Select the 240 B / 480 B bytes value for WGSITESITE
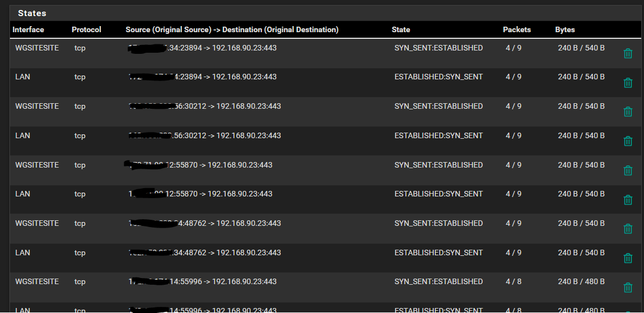644x313 pixels. (581, 281)
